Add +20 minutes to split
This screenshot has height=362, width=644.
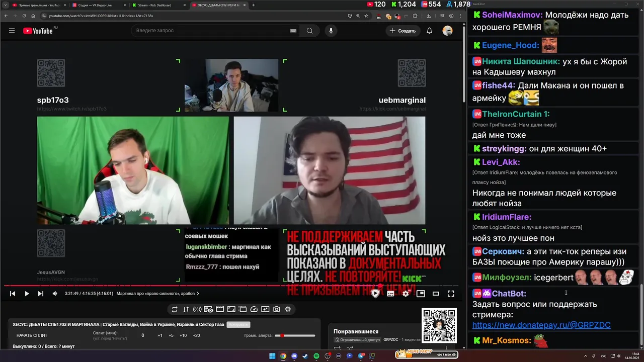[x=196, y=335]
